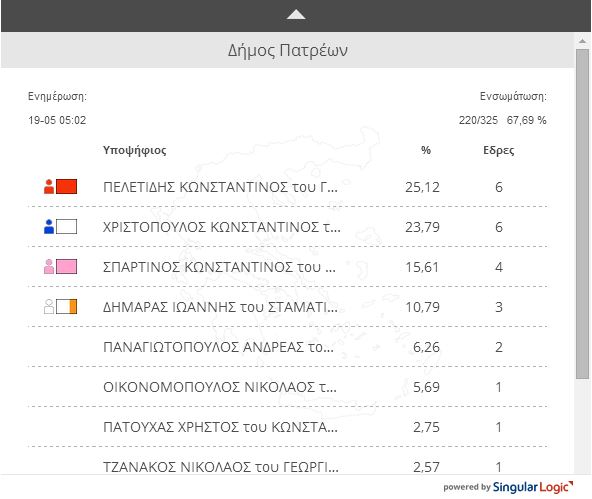Click the red person icon beside ΠΕΛΕΤΙΔΗΣ
The image size is (592, 499).
pos(49,187)
